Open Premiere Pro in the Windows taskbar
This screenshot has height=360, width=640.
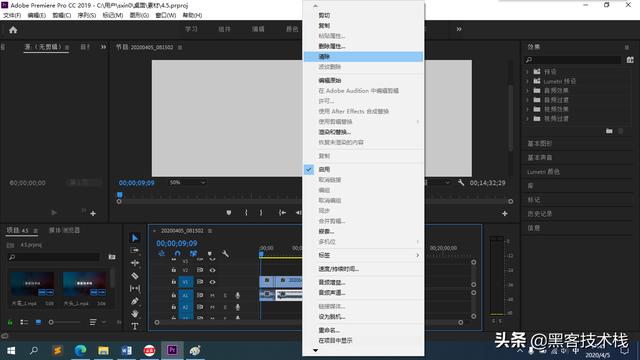pos(172,350)
